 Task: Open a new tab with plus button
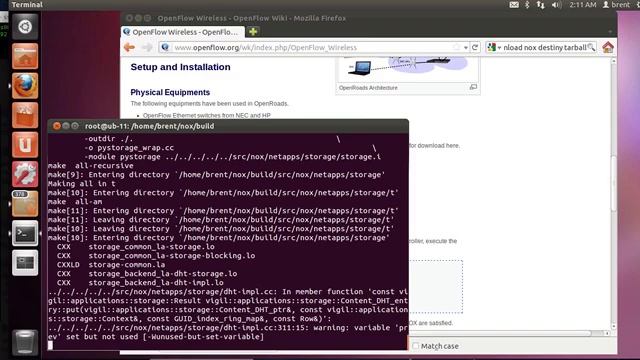click(253, 31)
